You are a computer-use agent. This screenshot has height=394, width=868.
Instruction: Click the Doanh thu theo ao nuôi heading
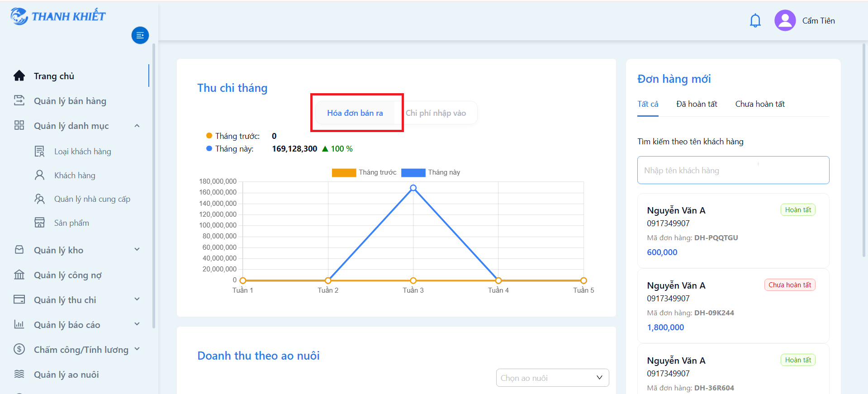pyautogui.click(x=258, y=356)
